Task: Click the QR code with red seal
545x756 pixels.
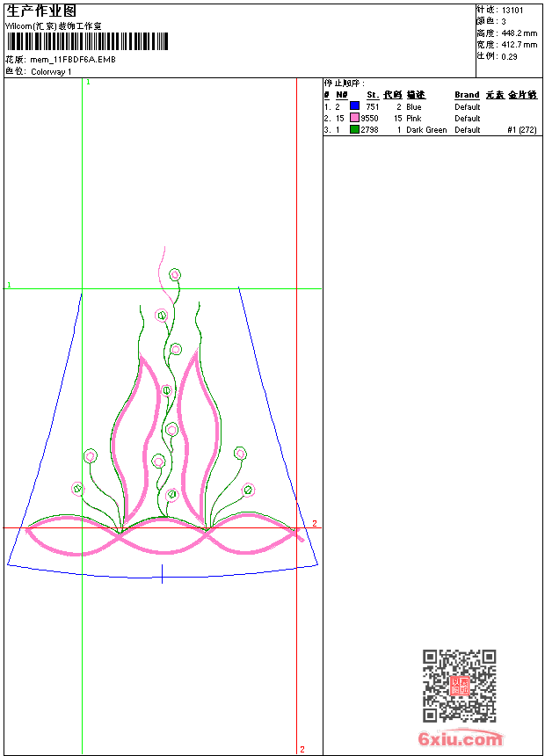Action: coord(459,685)
